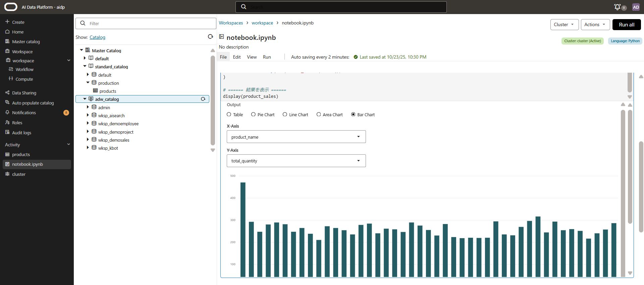Click the Filter search magnifier icon
Viewport: 644px width, 285px height.
click(x=83, y=23)
